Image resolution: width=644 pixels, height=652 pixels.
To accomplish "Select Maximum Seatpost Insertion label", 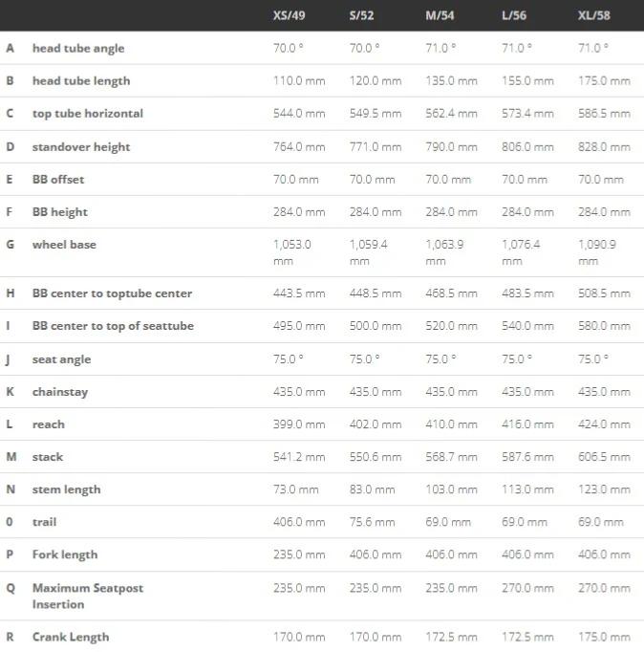I will click(x=88, y=597).
